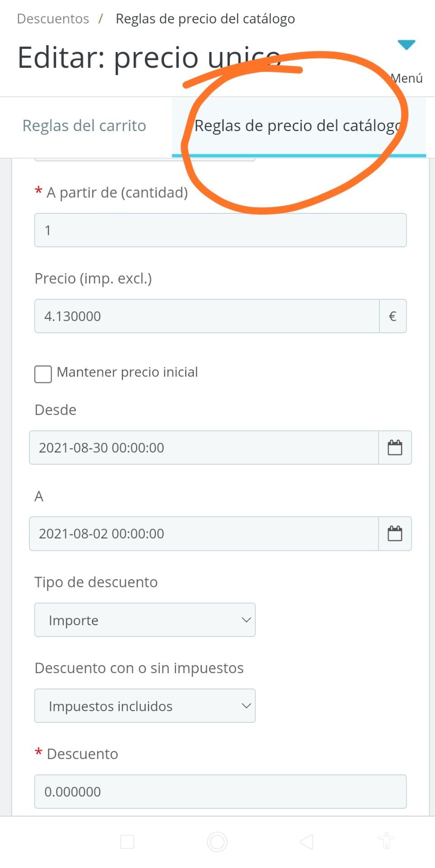
Task: Open Descuento con o sin impuestos dropdown
Action: coord(145,706)
